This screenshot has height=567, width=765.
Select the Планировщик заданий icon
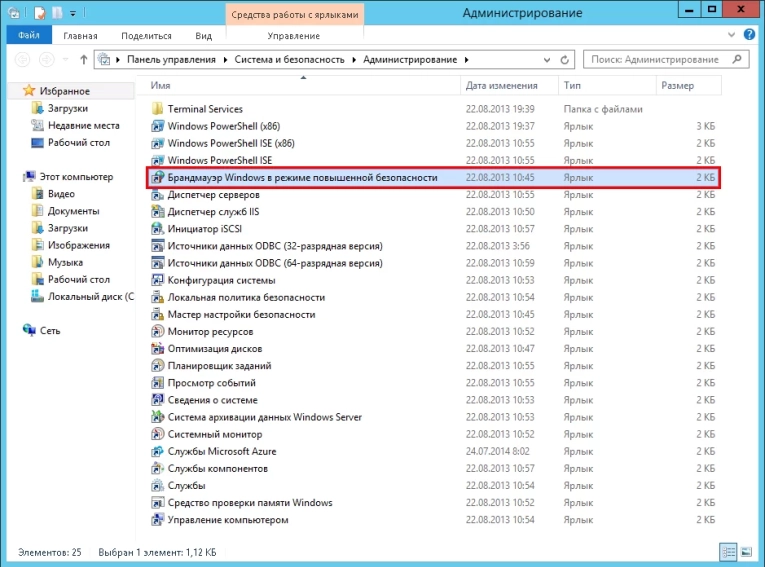click(157, 365)
